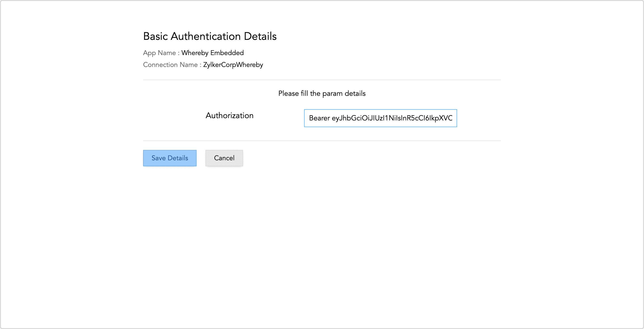This screenshot has width=644, height=329.
Task: Select the 'Basic Authentication Details' heading
Action: pyautogui.click(x=210, y=36)
